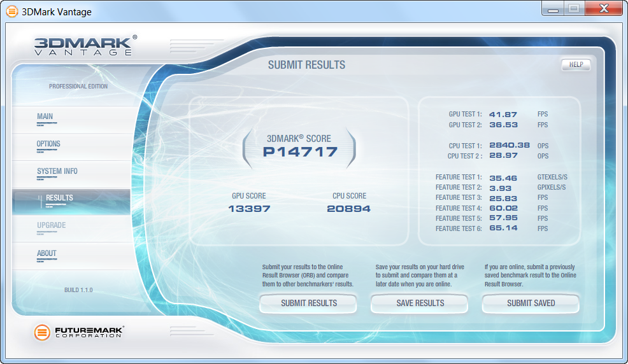Viewport: 628px width, 364px height.
Task: Click the 3DMark Vantage logo
Action: pyautogui.click(x=86, y=45)
